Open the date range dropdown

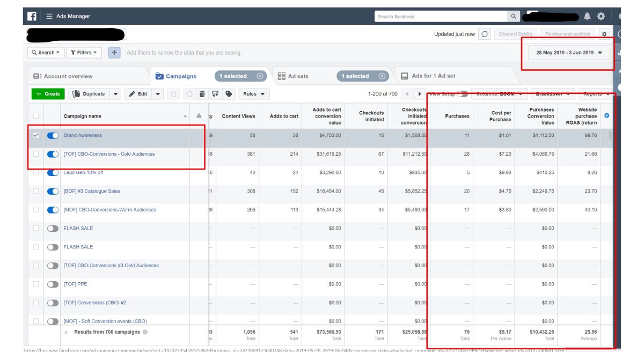click(569, 53)
